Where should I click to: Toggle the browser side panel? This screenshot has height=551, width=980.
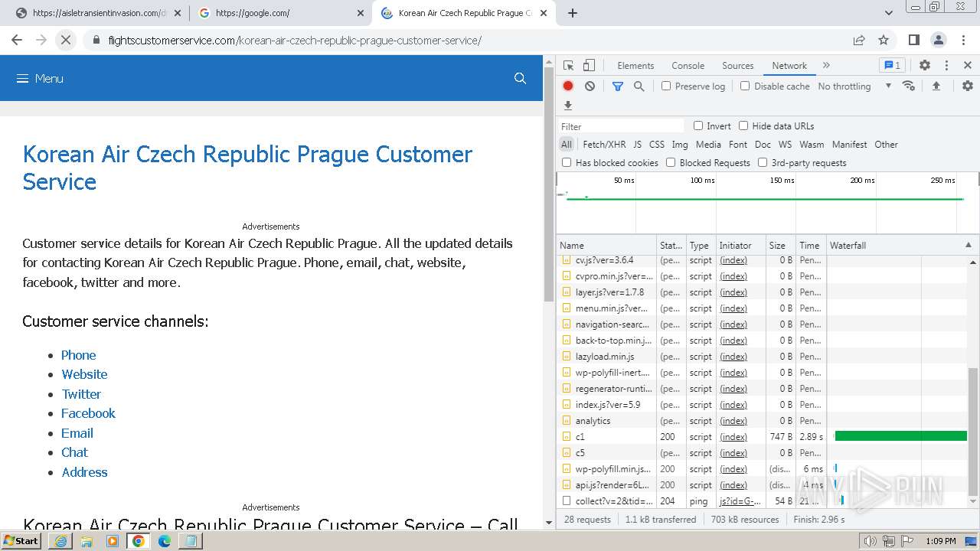pos(914,40)
